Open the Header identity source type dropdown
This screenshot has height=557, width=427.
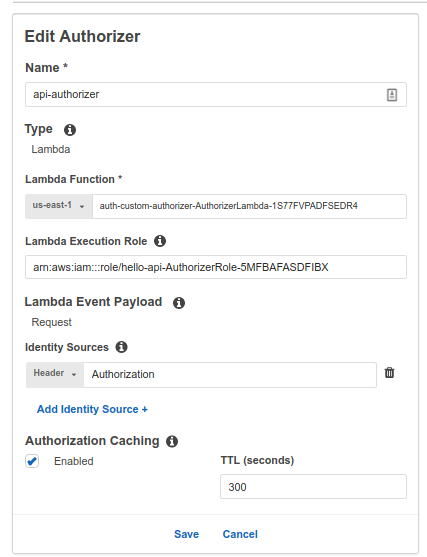[55, 374]
